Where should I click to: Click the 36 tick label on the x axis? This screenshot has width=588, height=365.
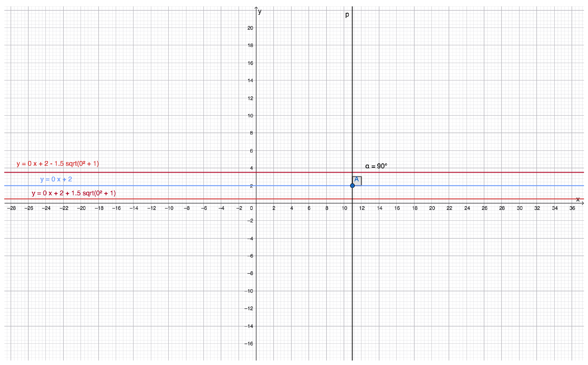point(572,208)
